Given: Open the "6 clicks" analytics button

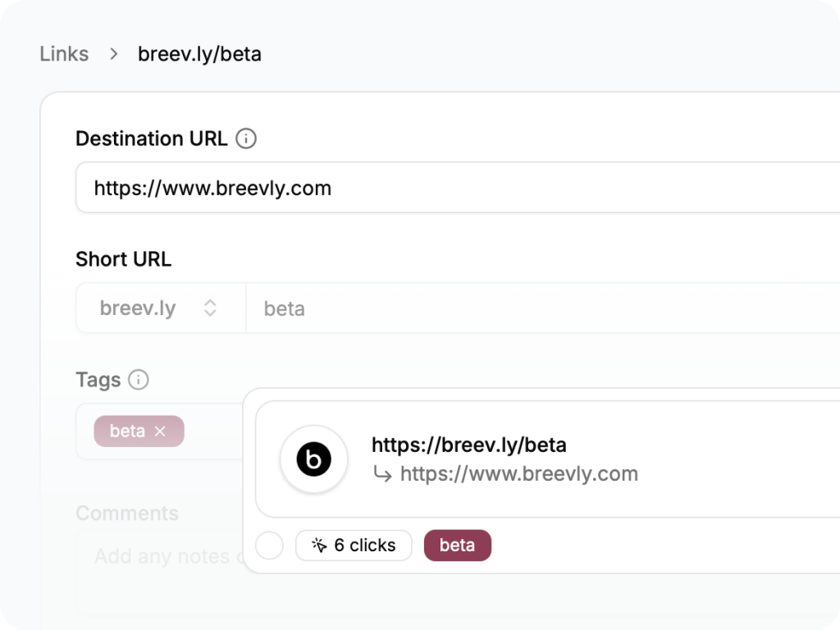Looking at the screenshot, I should (x=354, y=546).
